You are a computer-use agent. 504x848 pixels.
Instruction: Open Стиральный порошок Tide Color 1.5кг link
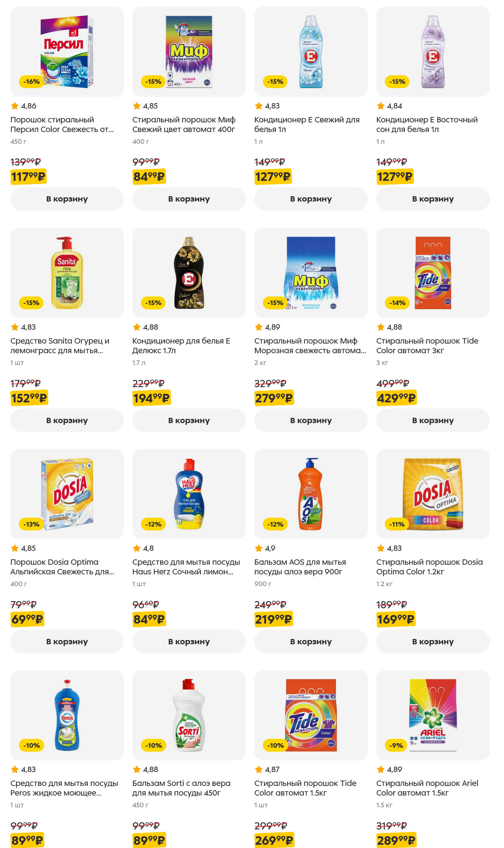[x=305, y=788]
